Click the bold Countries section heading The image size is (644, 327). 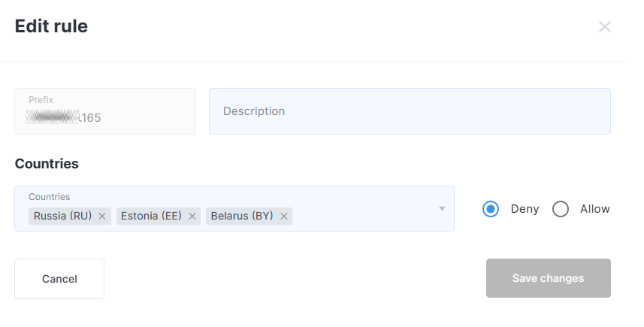coord(47,164)
